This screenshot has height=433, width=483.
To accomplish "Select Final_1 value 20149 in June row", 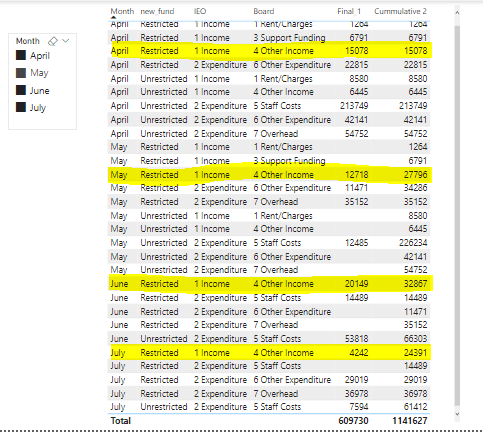I will coord(356,284).
